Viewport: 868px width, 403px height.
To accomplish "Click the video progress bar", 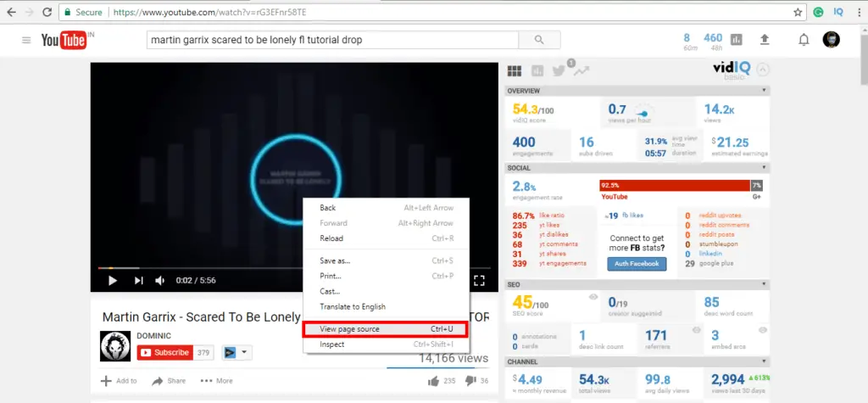I will tap(294, 268).
